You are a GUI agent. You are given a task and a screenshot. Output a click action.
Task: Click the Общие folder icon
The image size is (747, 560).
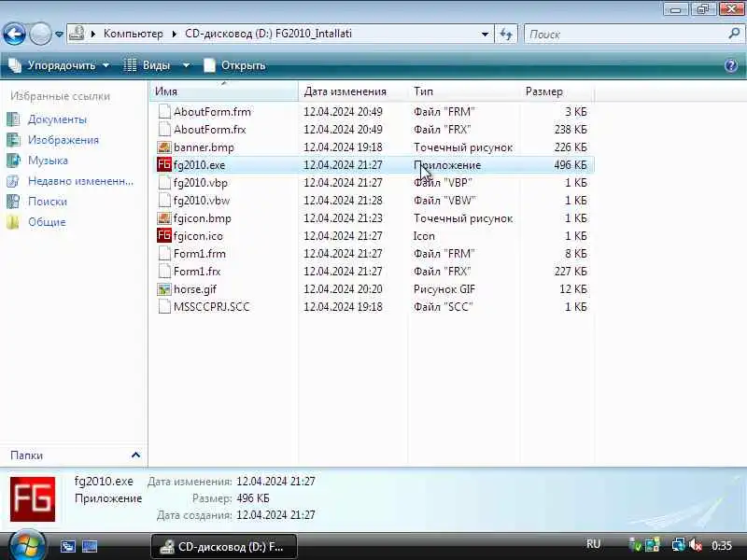click(x=13, y=221)
